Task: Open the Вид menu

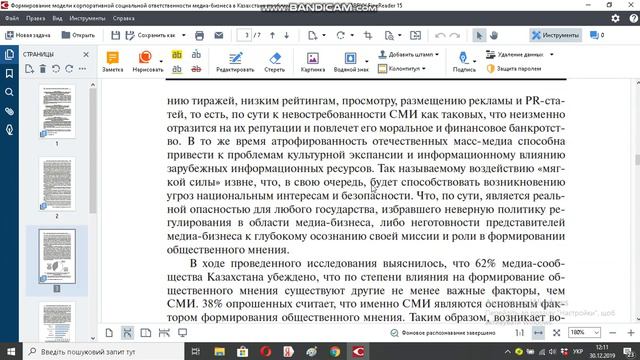Action: [57, 18]
